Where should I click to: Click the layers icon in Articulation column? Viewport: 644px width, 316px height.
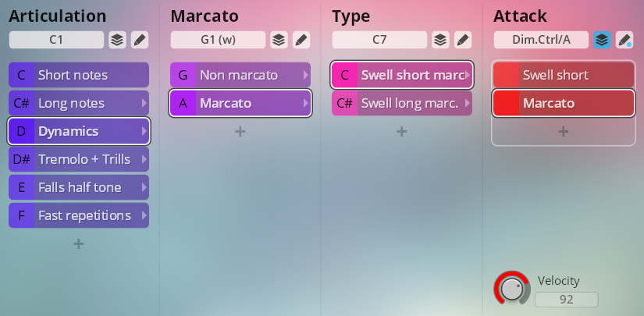click(x=116, y=40)
